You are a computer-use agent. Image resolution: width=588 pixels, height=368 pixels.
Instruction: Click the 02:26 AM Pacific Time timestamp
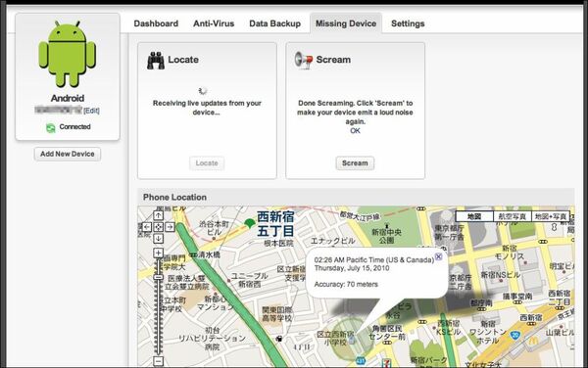374,259
